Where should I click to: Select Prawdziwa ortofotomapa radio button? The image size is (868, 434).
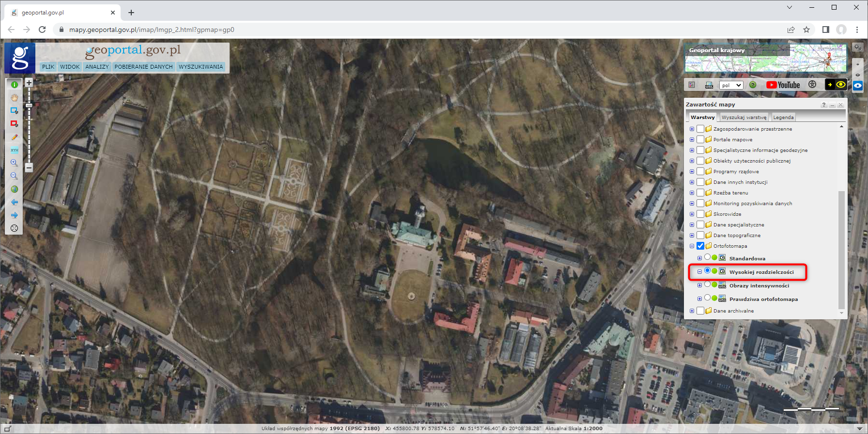pyautogui.click(x=708, y=298)
